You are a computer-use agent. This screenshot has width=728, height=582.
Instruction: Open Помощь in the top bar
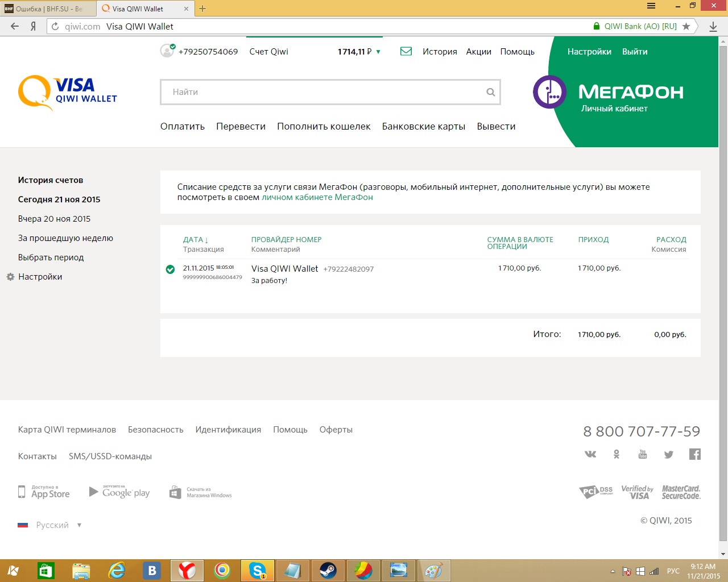pyautogui.click(x=517, y=52)
